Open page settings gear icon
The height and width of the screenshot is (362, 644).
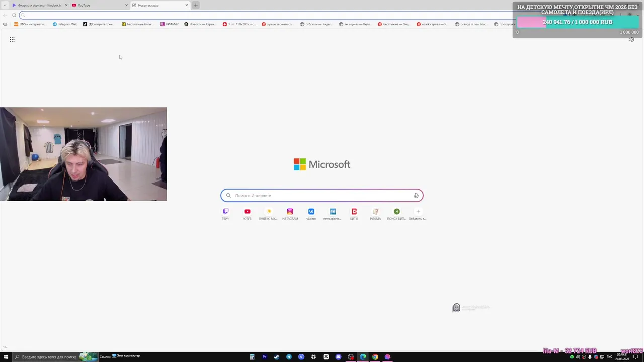coord(632,40)
